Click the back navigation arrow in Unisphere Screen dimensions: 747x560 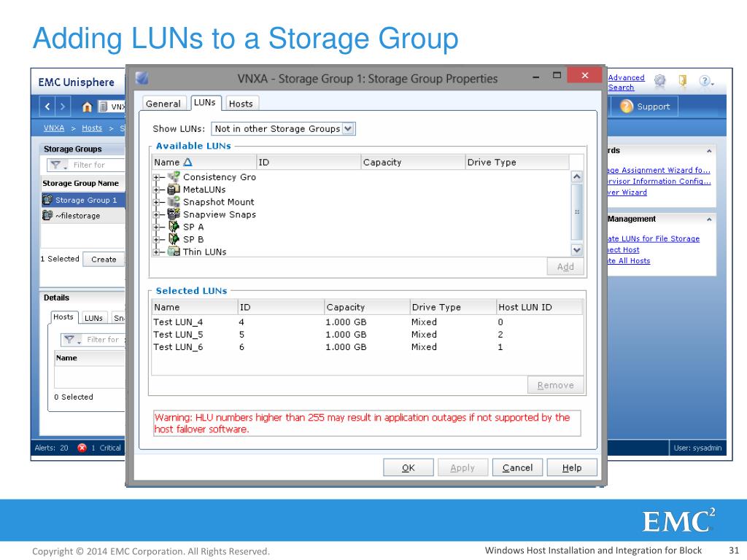click(x=47, y=106)
